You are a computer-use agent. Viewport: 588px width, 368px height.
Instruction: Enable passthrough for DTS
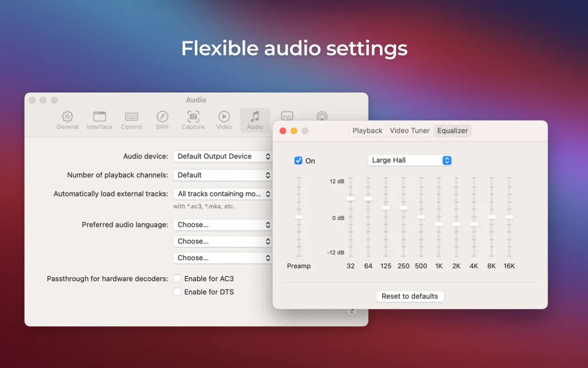177,292
